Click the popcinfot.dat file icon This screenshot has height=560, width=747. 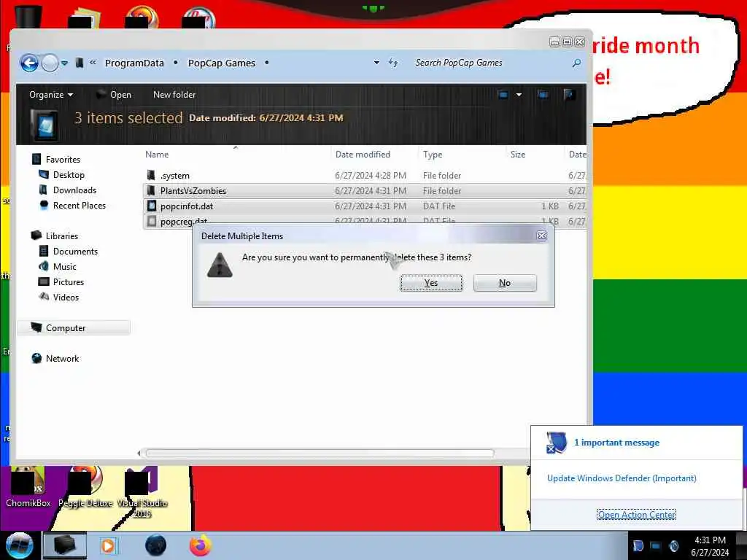[152, 206]
